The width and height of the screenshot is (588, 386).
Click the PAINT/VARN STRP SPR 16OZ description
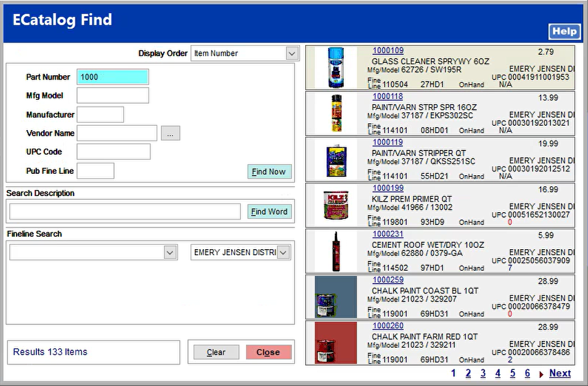click(x=424, y=107)
